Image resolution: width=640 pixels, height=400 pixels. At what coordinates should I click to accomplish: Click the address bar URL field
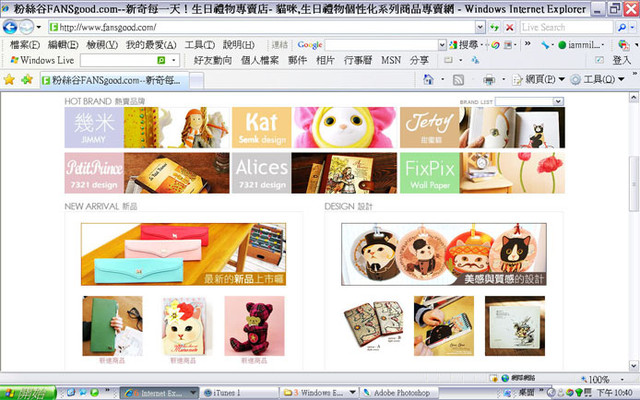pos(261,27)
